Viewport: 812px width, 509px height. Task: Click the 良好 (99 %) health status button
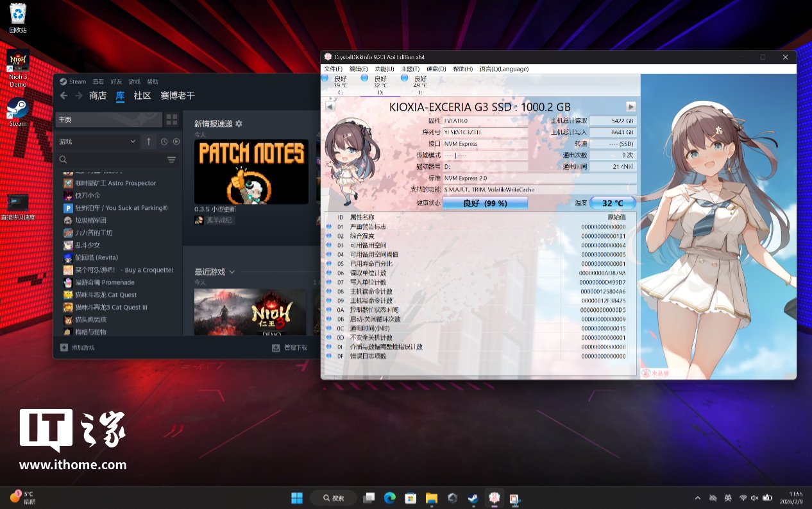point(485,203)
